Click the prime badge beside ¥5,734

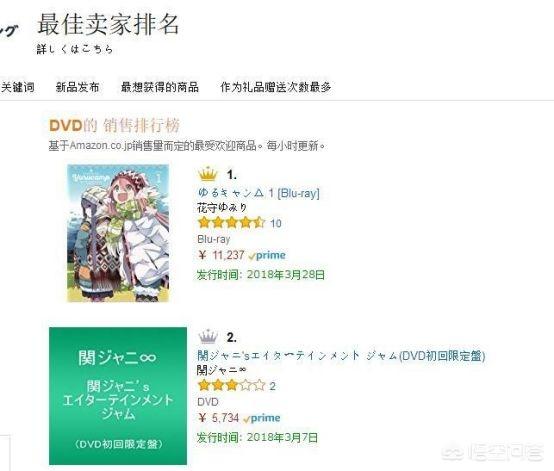pos(262,418)
